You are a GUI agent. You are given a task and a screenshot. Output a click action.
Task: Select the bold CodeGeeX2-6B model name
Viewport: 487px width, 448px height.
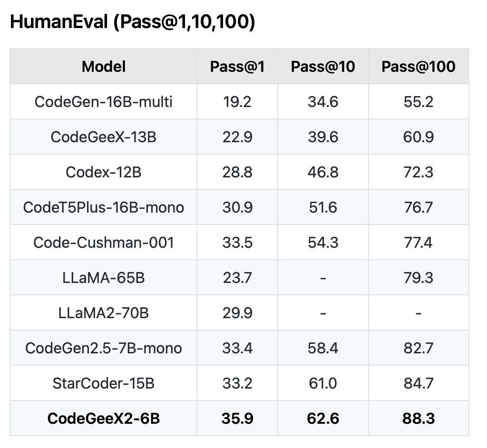click(104, 419)
